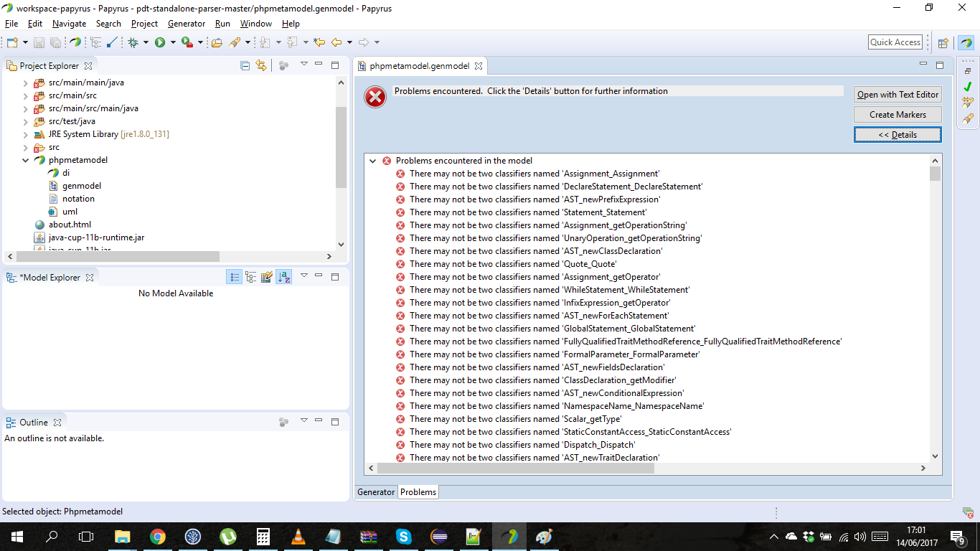Click Collapse All in Project Explorer
The image size is (980, 551).
245,65
